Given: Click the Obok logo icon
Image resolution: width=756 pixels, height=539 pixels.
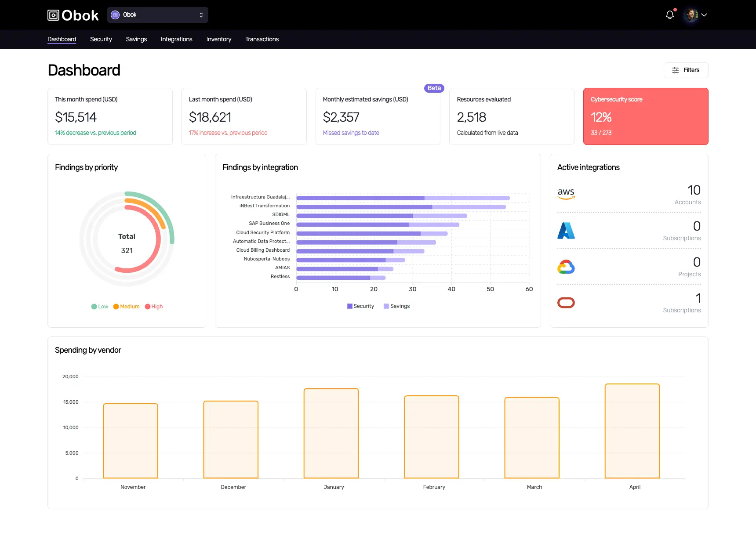Looking at the screenshot, I should [53, 15].
